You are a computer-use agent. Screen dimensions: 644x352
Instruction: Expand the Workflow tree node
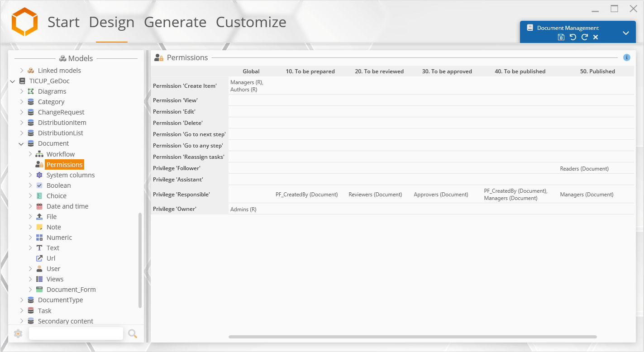[x=30, y=154]
